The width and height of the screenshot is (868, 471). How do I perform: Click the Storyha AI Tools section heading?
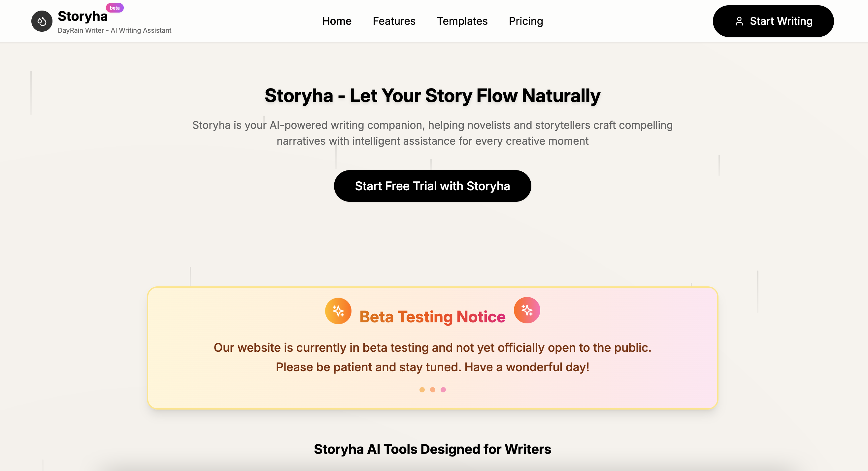pyautogui.click(x=432, y=449)
